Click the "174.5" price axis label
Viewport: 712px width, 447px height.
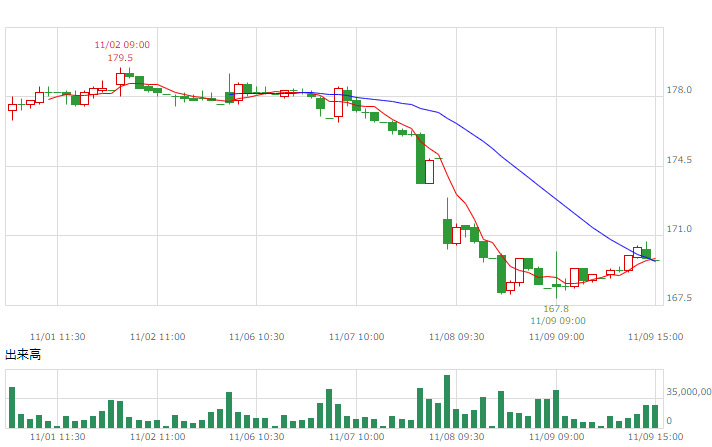pyautogui.click(x=679, y=160)
